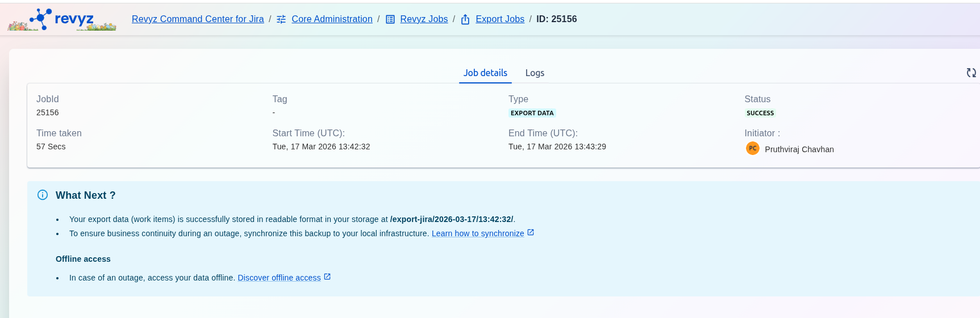Viewport: 980px width, 318px height.
Task: Click the Revyz logo in header
Action: pyautogui.click(x=62, y=19)
